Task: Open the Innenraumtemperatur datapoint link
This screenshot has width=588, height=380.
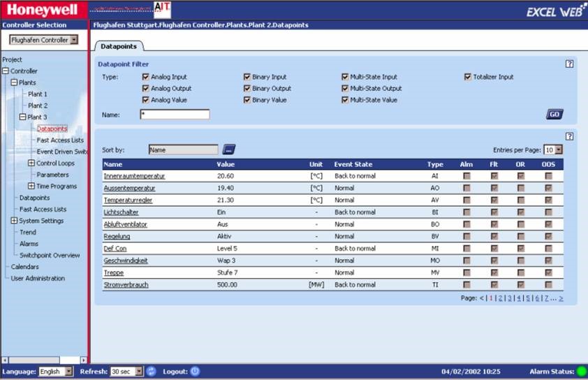Action: pyautogui.click(x=134, y=176)
